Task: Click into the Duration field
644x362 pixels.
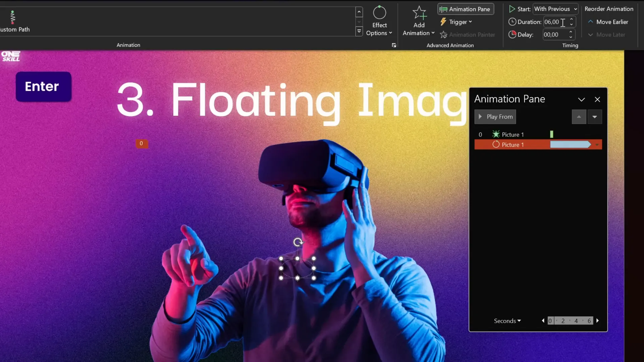Action: (x=555, y=22)
